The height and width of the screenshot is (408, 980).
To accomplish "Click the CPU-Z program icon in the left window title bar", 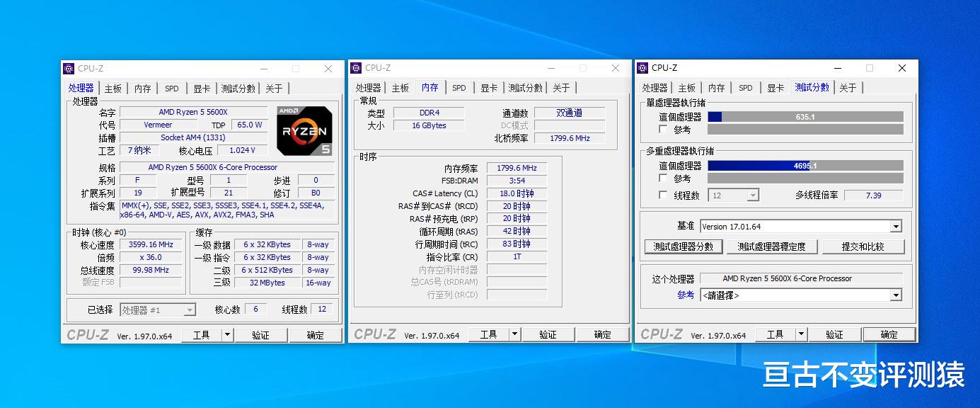I will (69, 68).
